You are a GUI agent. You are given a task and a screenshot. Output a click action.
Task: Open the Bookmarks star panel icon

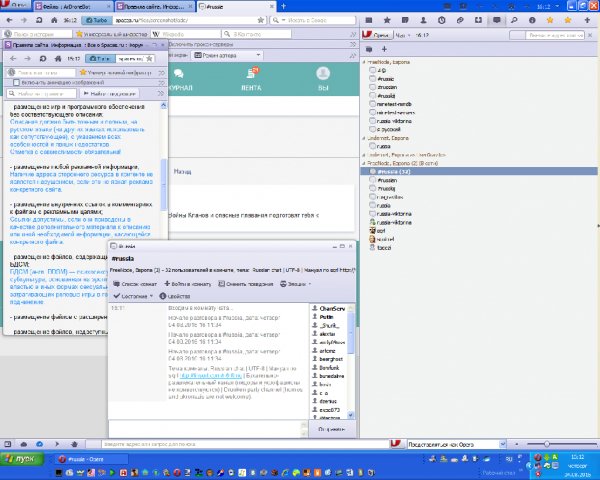pos(387,20)
